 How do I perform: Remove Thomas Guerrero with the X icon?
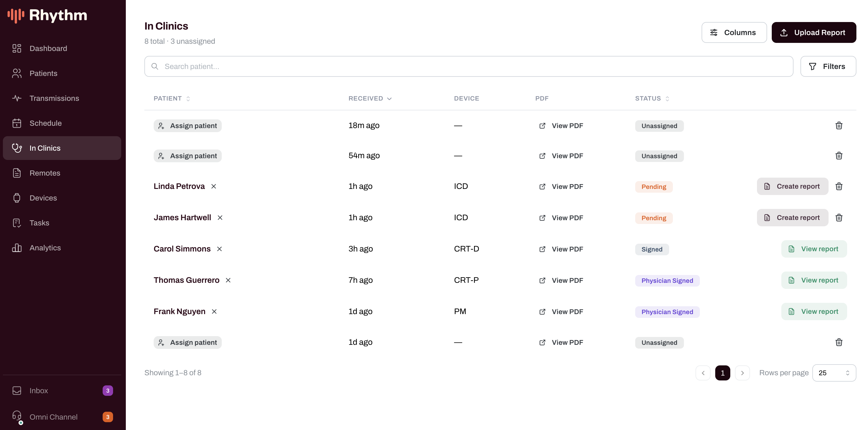click(228, 280)
